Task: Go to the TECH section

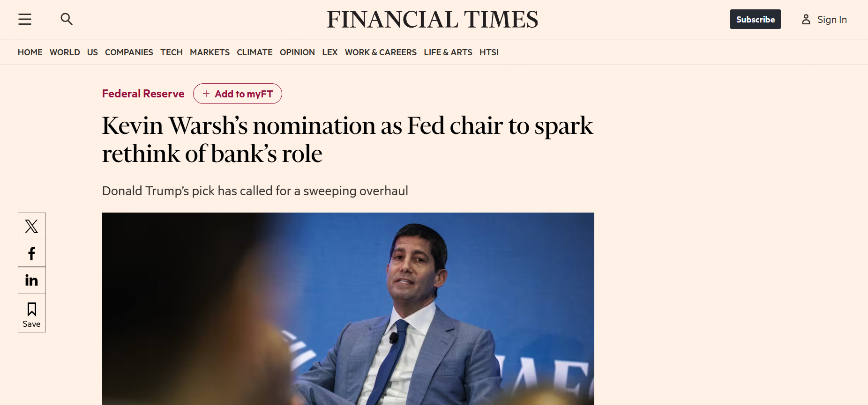Action: point(171,52)
